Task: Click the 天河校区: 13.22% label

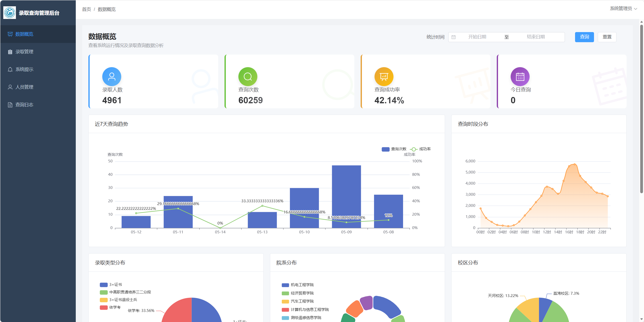Action: 503,296
